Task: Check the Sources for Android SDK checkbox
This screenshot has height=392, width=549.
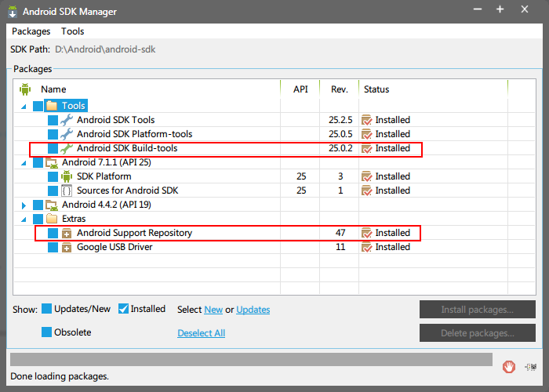Action: click(x=53, y=191)
